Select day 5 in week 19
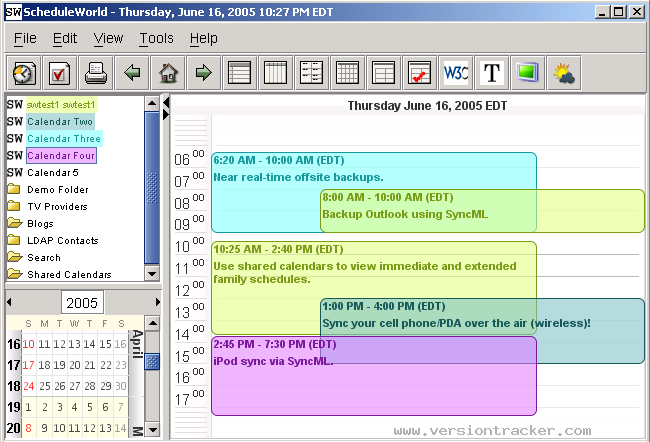The image size is (650, 442). click(x=90, y=407)
